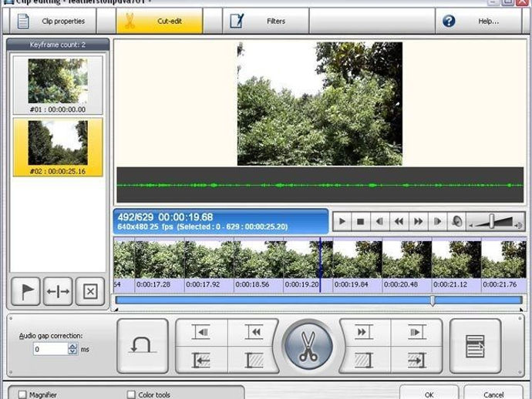Open the Clip properties tab
This screenshot has height=399, width=532.
[53, 21]
